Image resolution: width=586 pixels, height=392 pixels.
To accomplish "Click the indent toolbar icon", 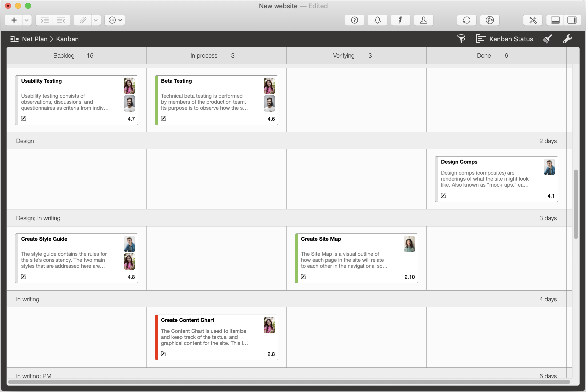I will click(44, 20).
